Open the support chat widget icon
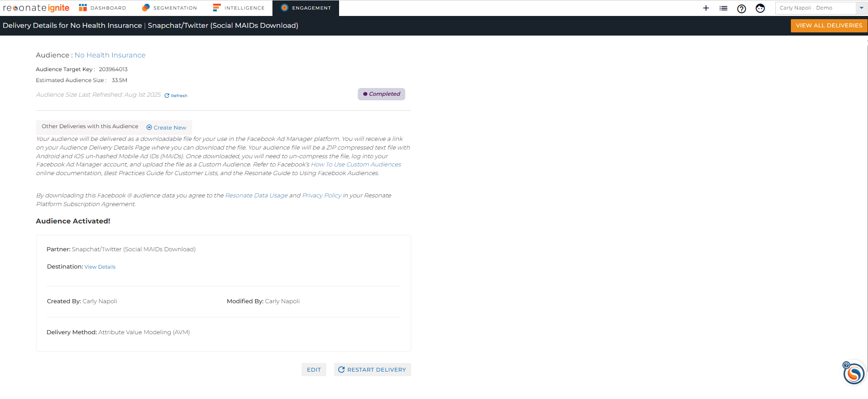The width and height of the screenshot is (868, 399). (x=853, y=374)
